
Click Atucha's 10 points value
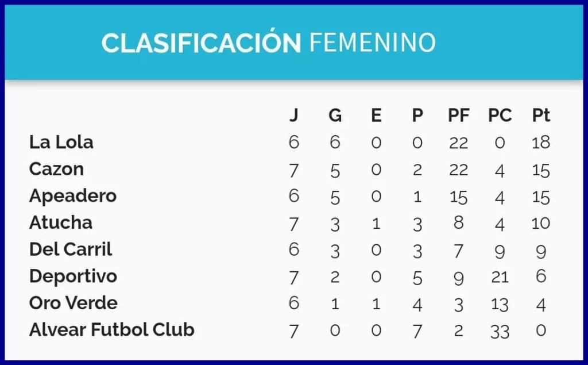coord(541,224)
